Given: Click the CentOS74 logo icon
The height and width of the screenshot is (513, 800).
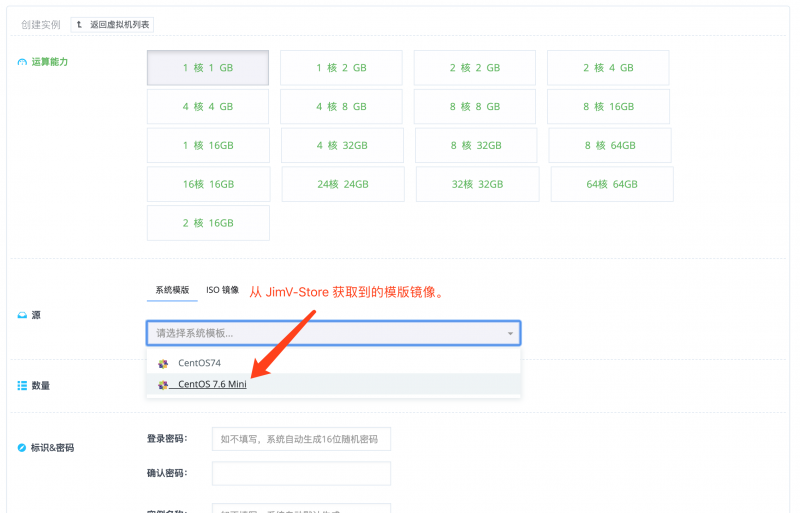Looking at the screenshot, I should 163,363.
